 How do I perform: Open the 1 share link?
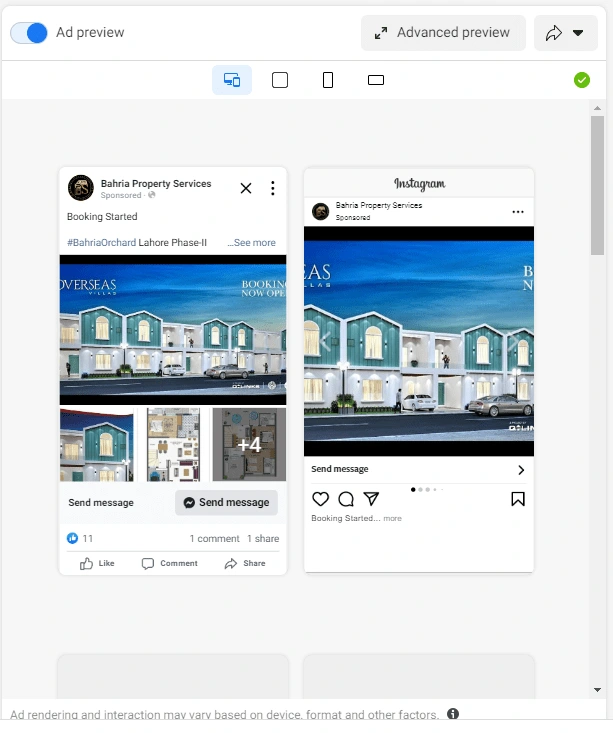pos(263,539)
